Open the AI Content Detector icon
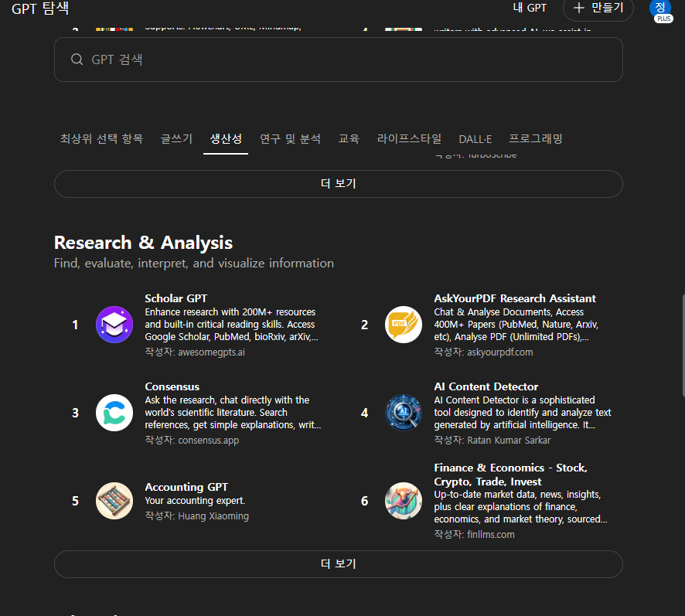685x616 pixels. coord(404,413)
